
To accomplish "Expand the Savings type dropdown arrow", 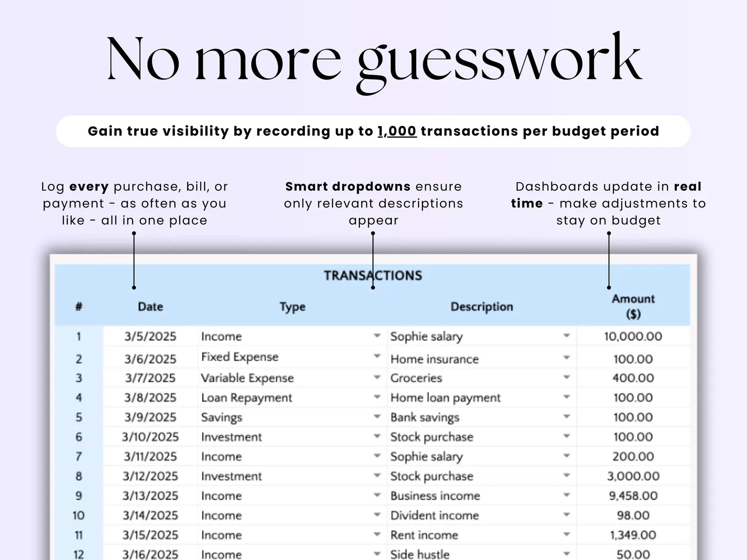I will [377, 417].
